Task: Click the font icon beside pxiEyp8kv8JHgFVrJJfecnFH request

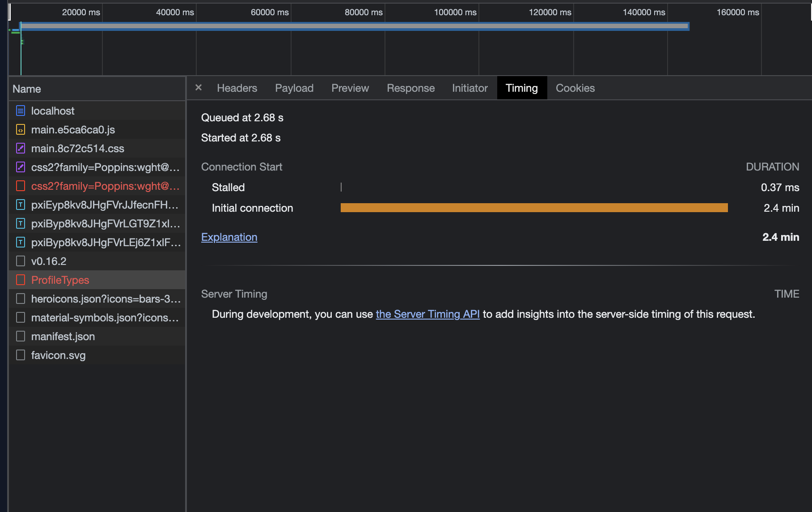Action: coord(20,205)
